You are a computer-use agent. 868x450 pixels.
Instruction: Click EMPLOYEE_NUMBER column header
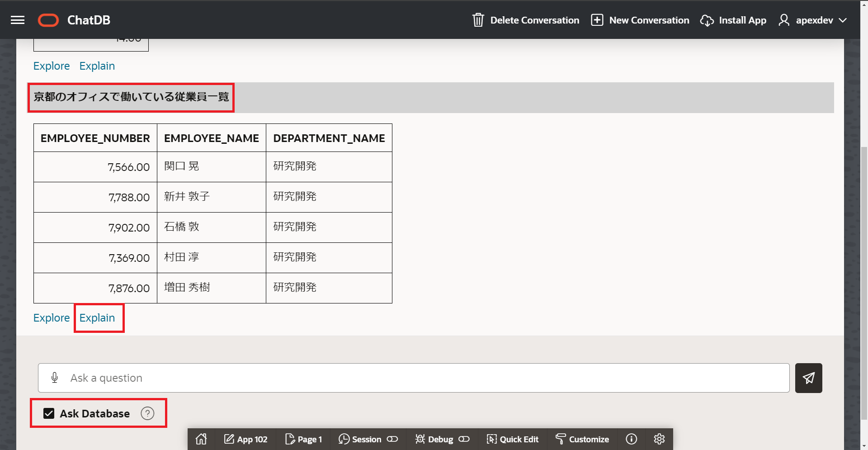[95, 138]
